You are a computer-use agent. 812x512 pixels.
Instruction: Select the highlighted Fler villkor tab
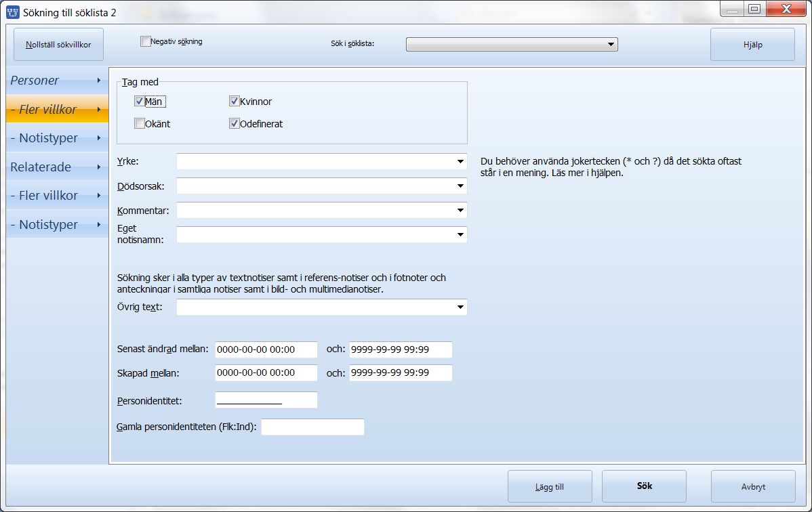(57, 109)
